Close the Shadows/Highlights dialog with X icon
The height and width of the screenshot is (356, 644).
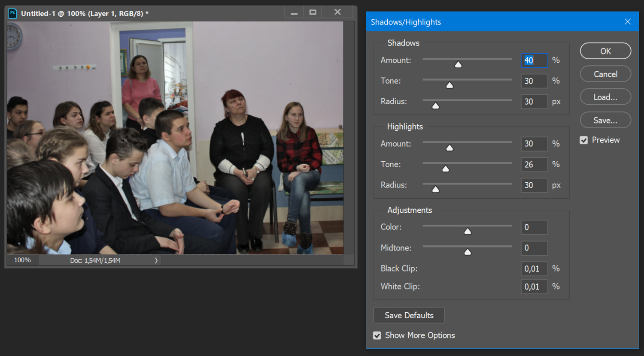pos(627,22)
